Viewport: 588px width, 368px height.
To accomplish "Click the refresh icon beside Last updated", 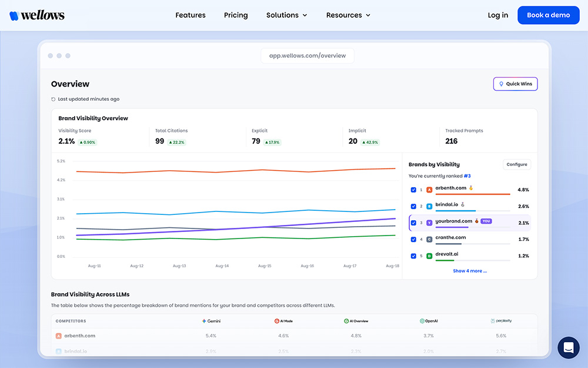I will [54, 99].
